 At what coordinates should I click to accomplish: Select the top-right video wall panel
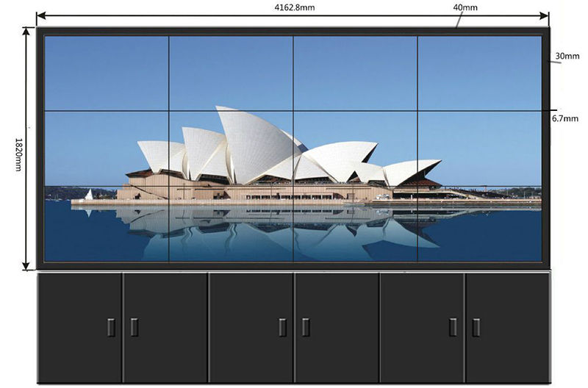[x=480, y=73]
